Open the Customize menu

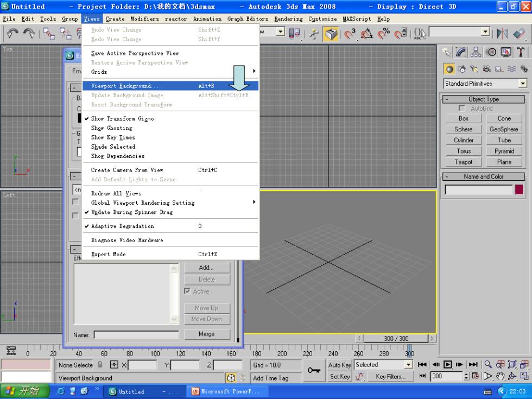322,19
